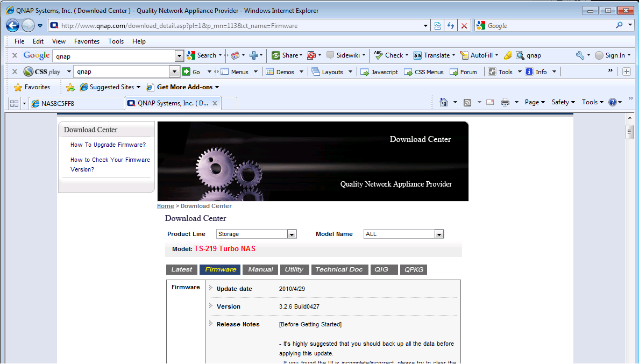
Task: Open the Product Line Storage dropdown
Action: coord(256,234)
